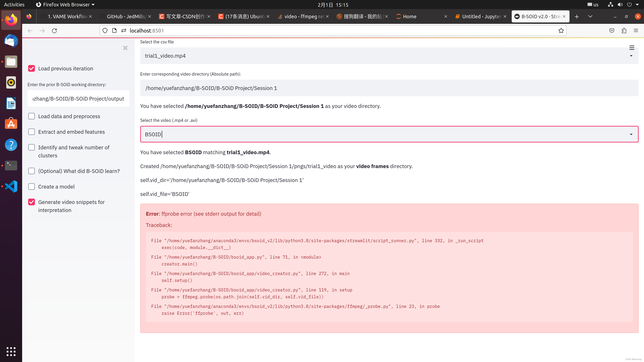This screenshot has width=644, height=362.
Task: Open Thunderbird mail from the dock
Action: point(11,41)
